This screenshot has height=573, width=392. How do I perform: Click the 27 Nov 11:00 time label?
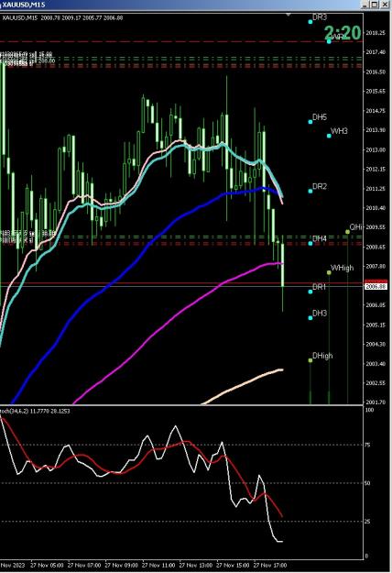pos(158,565)
